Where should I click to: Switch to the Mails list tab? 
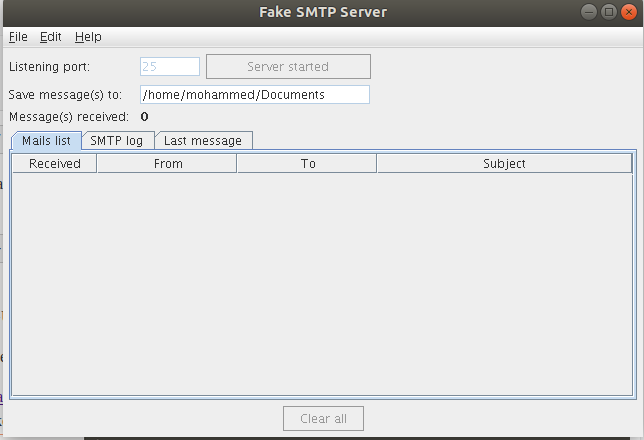45,141
